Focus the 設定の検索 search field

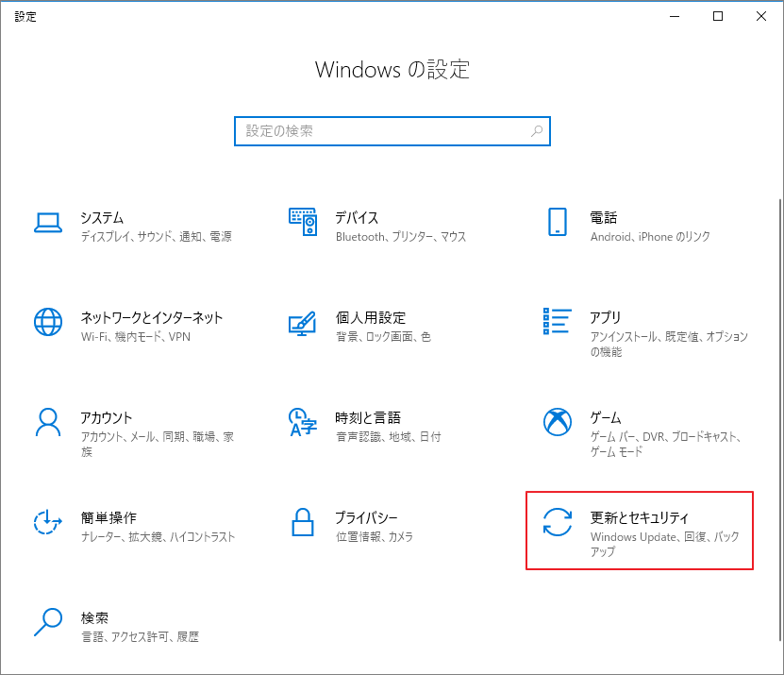392,131
